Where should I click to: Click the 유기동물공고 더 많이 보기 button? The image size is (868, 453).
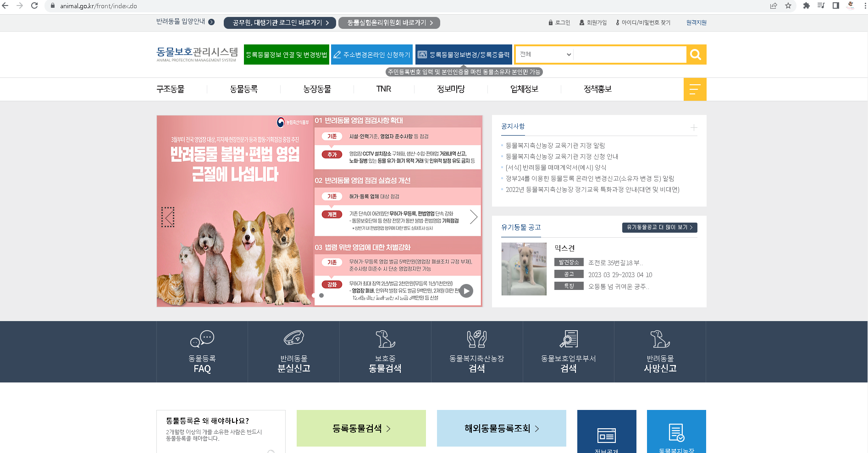coord(659,227)
